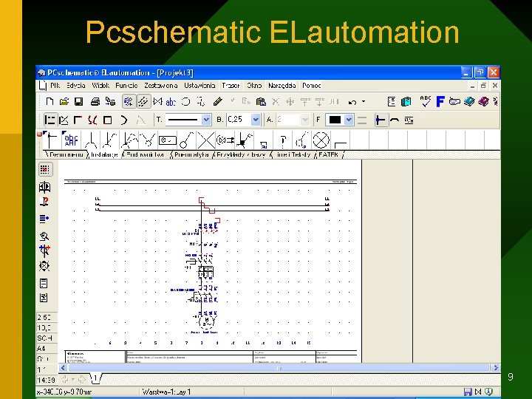
Task: Create a new document with the blank page icon
Action: (50, 101)
